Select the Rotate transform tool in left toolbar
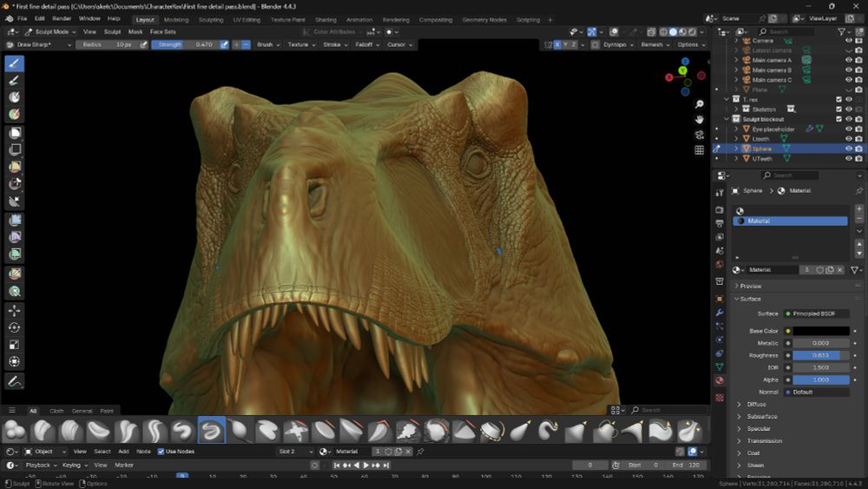 tap(15, 327)
